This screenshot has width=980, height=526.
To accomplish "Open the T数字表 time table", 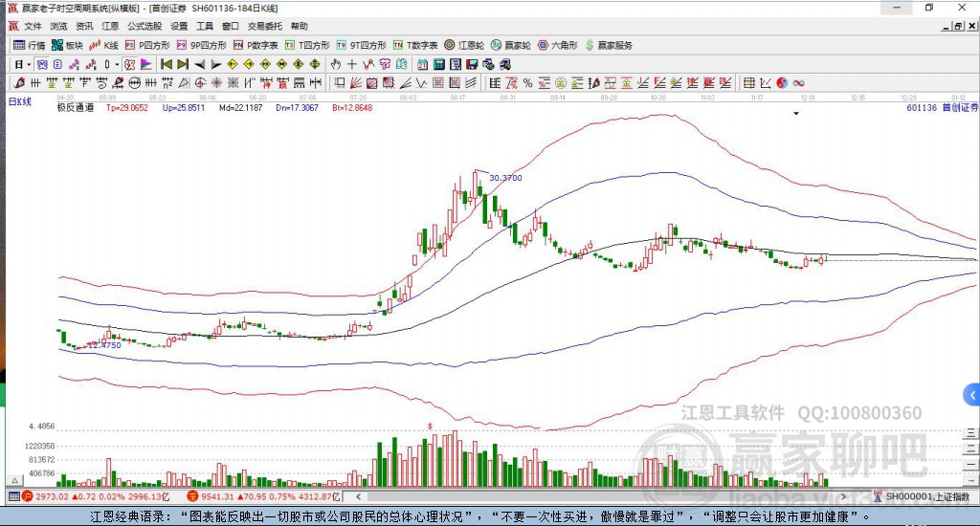I will pyautogui.click(x=415, y=45).
